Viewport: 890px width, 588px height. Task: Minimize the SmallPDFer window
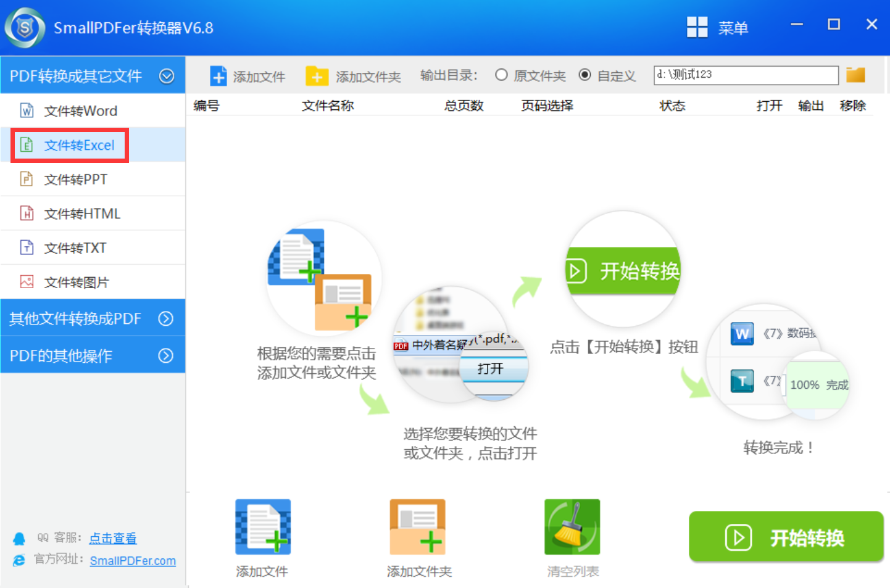point(797,25)
